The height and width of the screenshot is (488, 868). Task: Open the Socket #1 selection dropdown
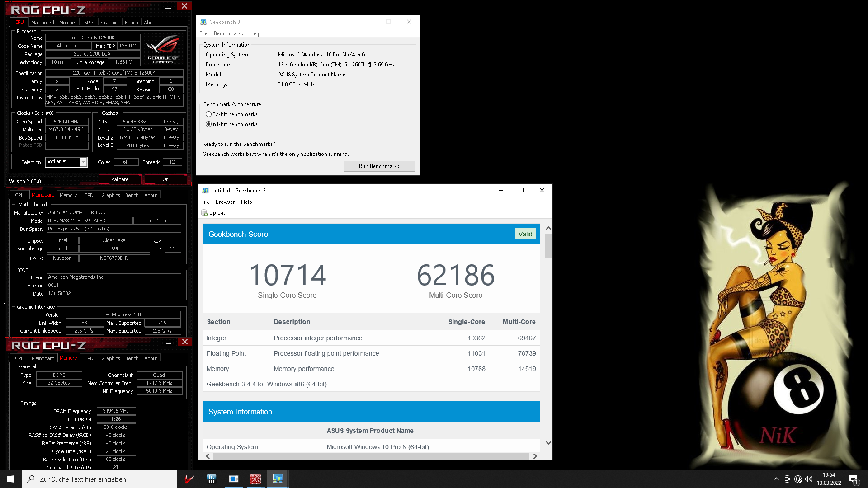tap(83, 162)
